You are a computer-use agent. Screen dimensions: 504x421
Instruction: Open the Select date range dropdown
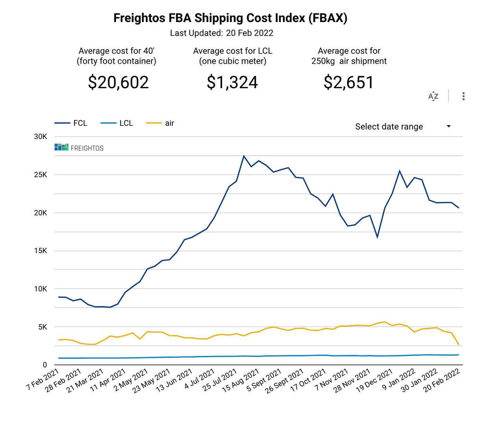point(403,126)
